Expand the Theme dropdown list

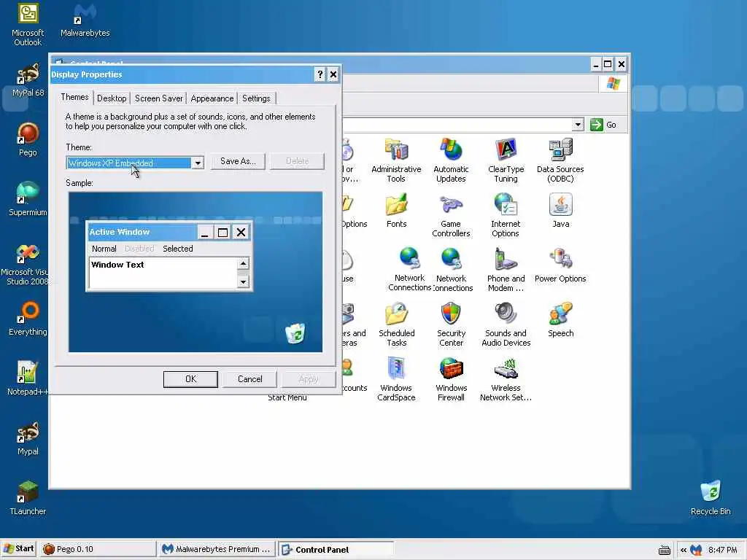tap(197, 163)
